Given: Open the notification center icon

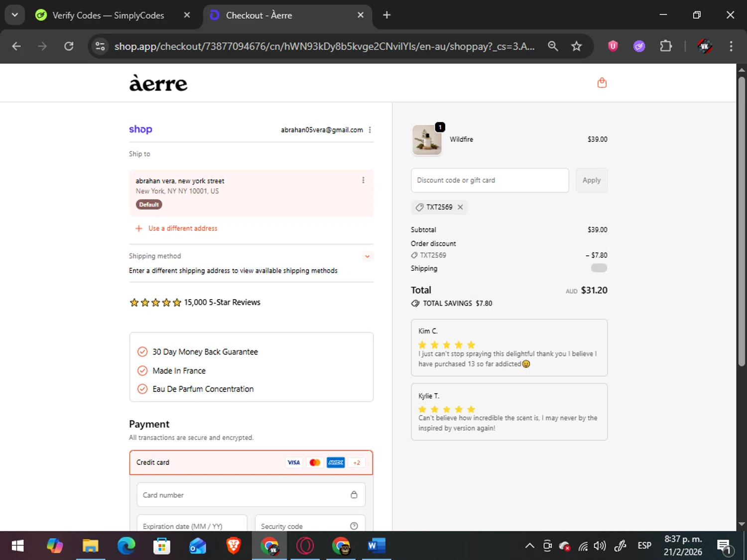Looking at the screenshot, I should [x=725, y=547].
